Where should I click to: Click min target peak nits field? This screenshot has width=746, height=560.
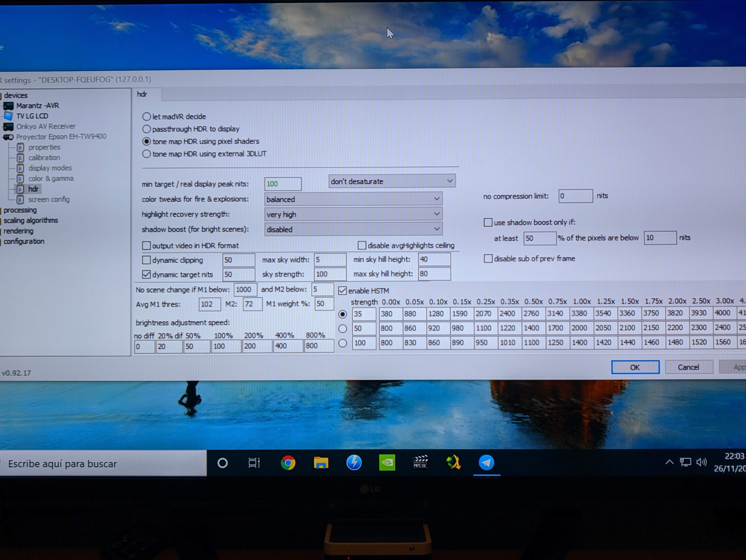(x=283, y=184)
